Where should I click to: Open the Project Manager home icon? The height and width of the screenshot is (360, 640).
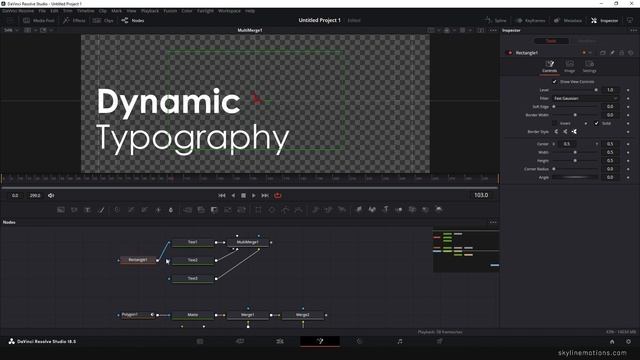612,342
